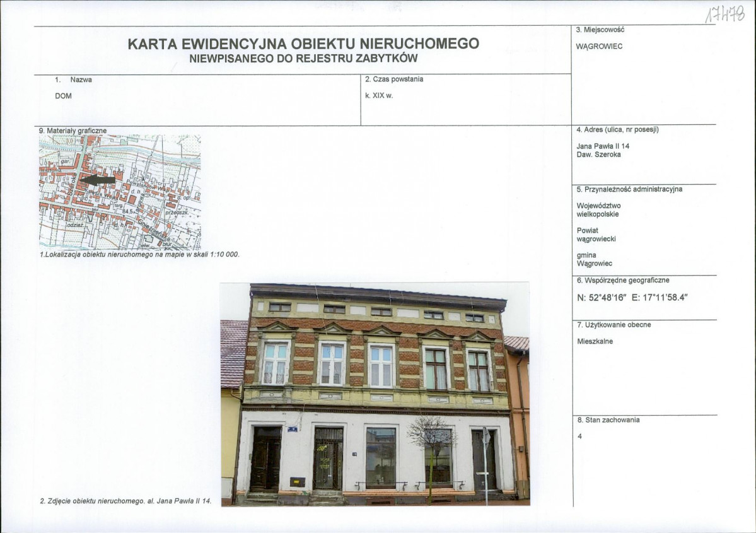Click the subtitle "NIEWPISANEGO DO REJESTRU ZABYTKÓW"

click(x=303, y=59)
